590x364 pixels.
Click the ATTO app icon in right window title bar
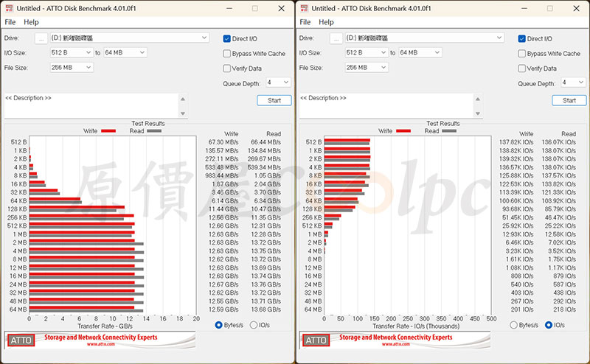pos(304,8)
